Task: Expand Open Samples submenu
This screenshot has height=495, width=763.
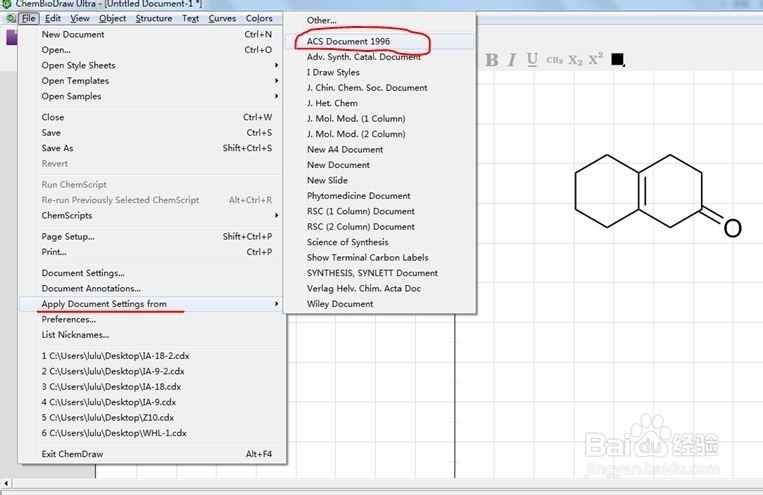Action: [x=151, y=96]
